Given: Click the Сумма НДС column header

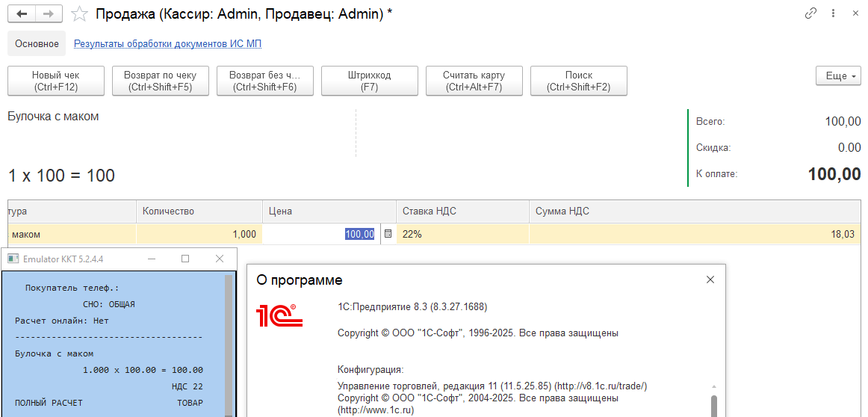Looking at the screenshot, I should [x=695, y=211].
